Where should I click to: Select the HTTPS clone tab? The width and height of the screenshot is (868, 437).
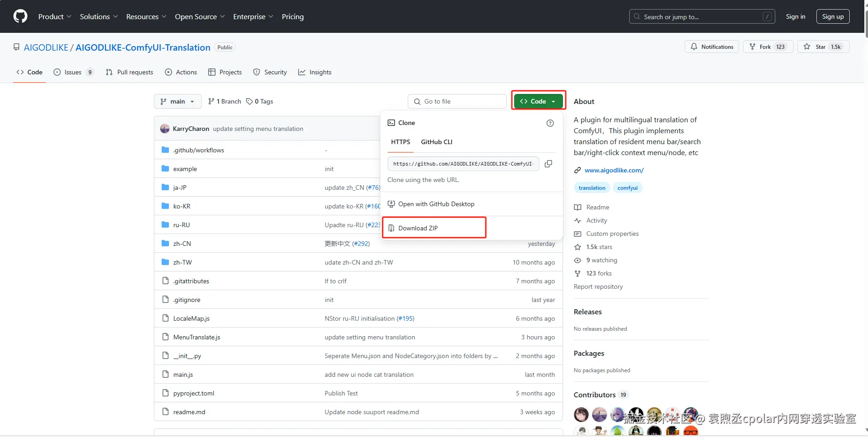coord(400,142)
